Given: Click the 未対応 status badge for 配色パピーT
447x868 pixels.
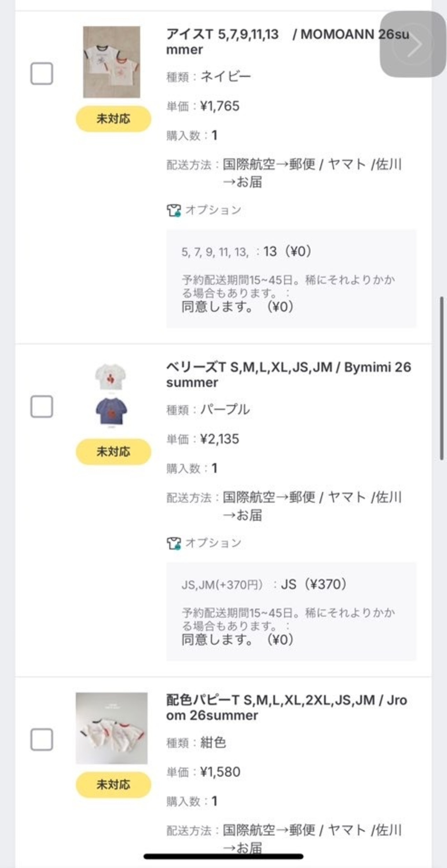Looking at the screenshot, I should tap(113, 785).
